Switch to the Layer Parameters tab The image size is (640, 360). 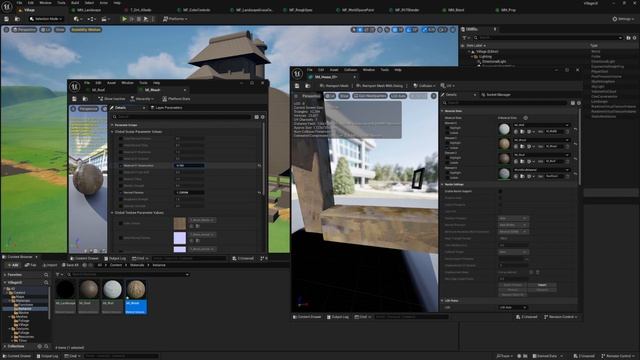tap(166, 108)
